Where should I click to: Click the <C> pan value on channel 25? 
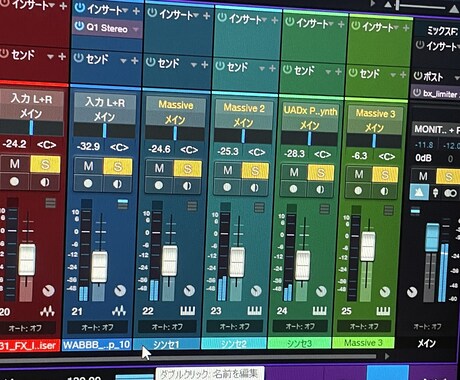(x=387, y=156)
